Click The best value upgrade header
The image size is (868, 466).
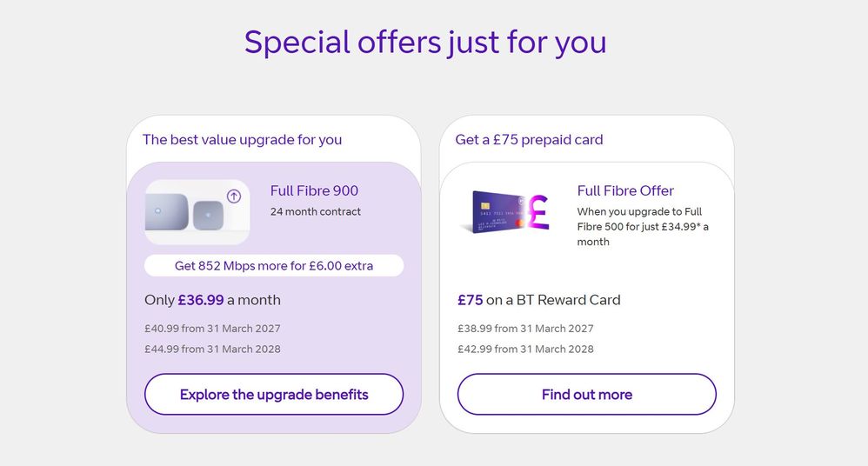(x=242, y=139)
